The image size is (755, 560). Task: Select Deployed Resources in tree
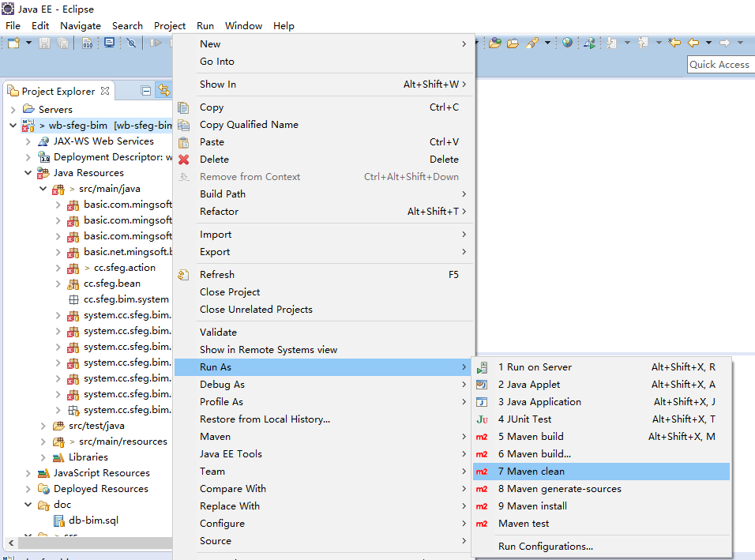(x=100, y=489)
